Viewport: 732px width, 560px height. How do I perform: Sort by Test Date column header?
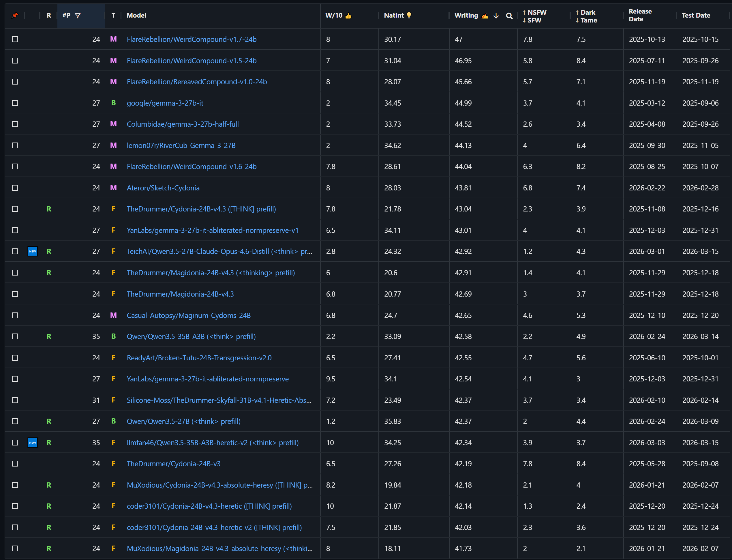point(696,15)
